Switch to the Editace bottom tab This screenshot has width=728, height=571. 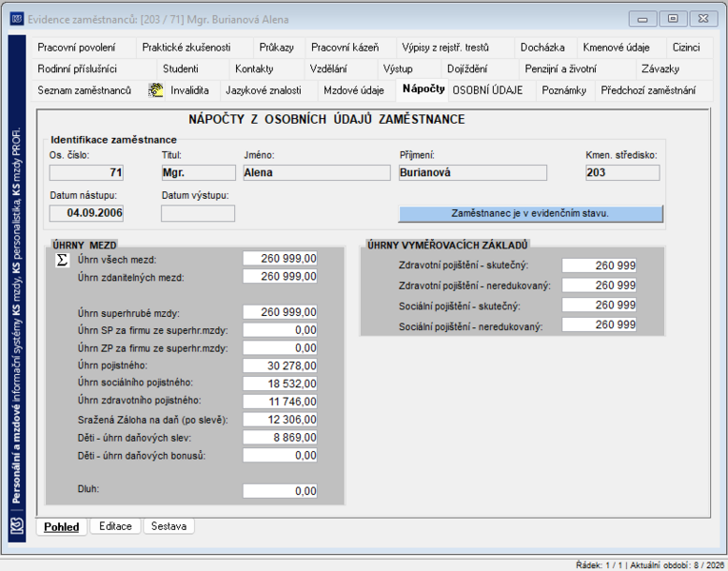115,526
